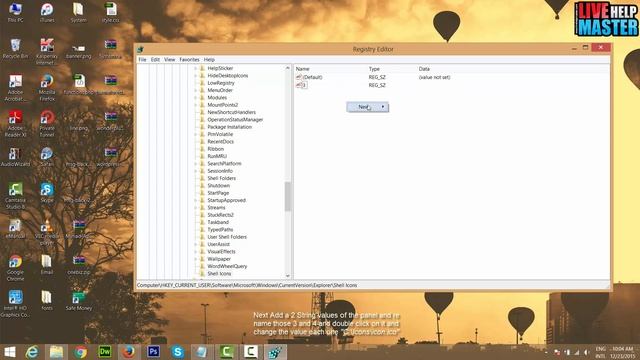
Task: Open the onebiz.zip archive on the desktop
Action: [x=78, y=265]
